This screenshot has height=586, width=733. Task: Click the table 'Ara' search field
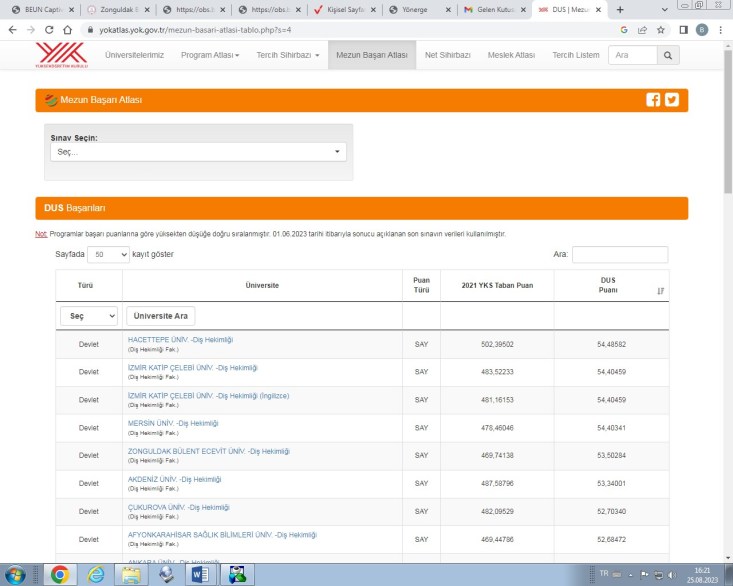click(619, 255)
